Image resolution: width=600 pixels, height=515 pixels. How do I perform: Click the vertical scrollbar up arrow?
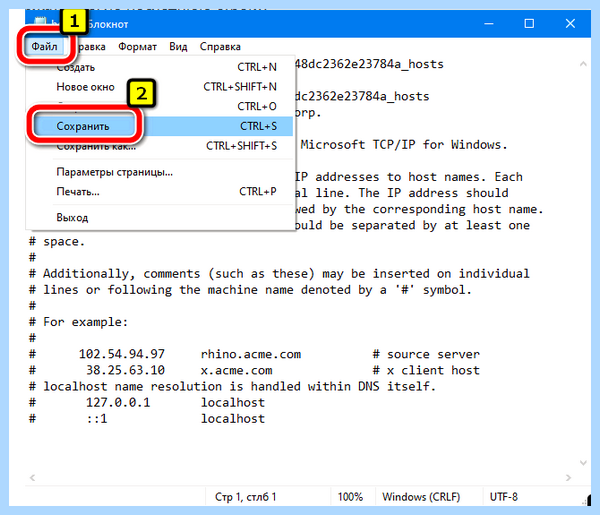pos(583,64)
